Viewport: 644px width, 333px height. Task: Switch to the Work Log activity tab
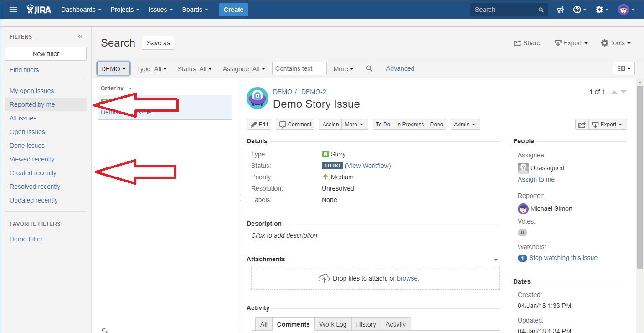pos(333,324)
